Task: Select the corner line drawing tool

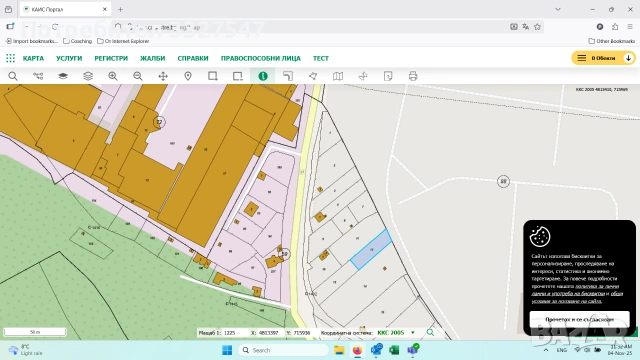Action: coord(288,76)
